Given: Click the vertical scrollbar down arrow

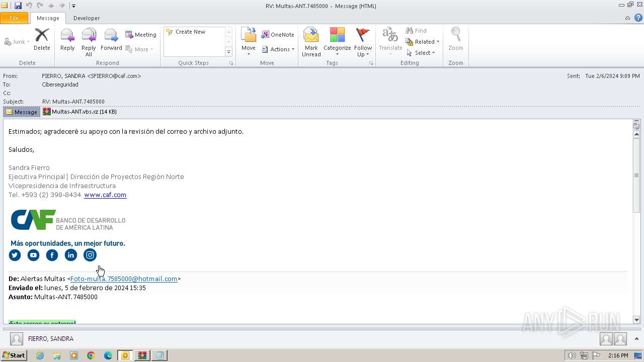Looking at the screenshot, I should pyautogui.click(x=636, y=320).
